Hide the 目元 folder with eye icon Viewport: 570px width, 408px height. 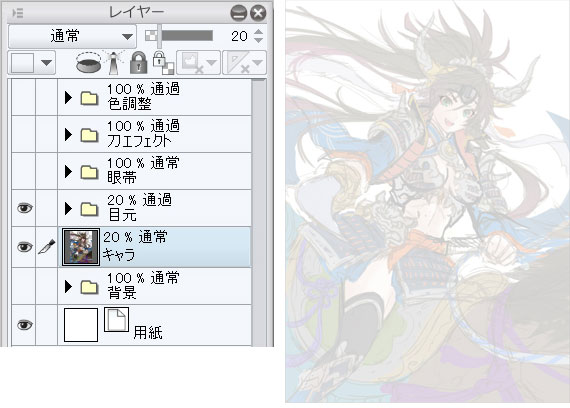click(x=24, y=208)
